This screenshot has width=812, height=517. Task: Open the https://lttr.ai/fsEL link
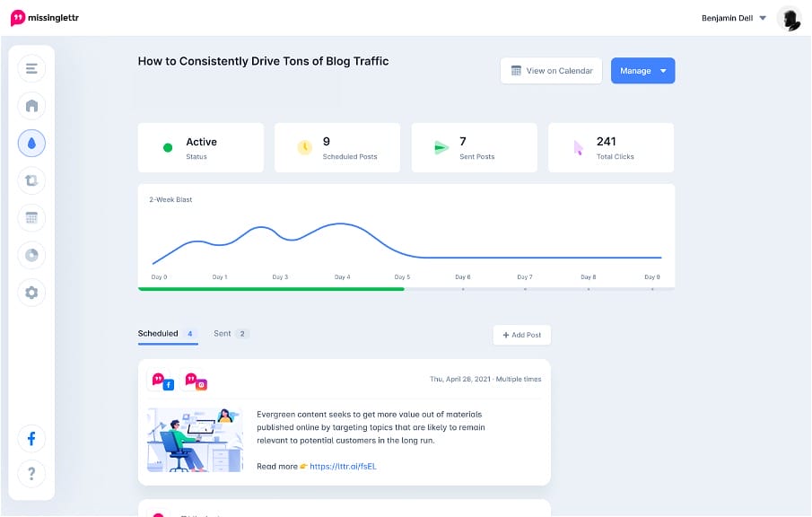point(343,466)
